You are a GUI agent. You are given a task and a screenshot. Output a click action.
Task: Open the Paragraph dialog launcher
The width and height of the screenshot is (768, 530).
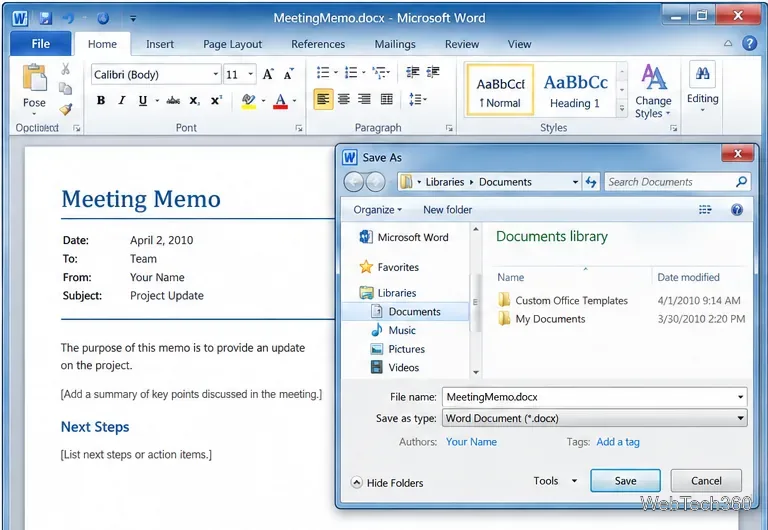(x=449, y=128)
